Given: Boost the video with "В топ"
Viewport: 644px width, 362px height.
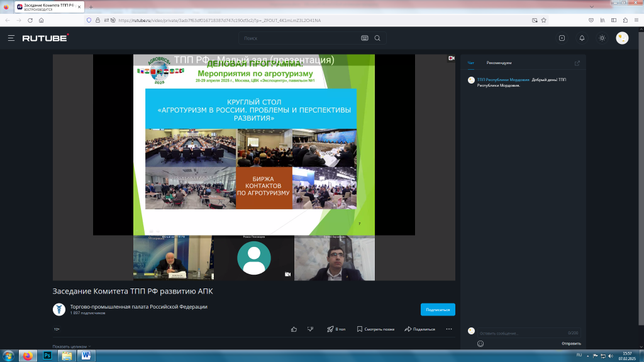Looking at the screenshot, I should tap(336, 329).
